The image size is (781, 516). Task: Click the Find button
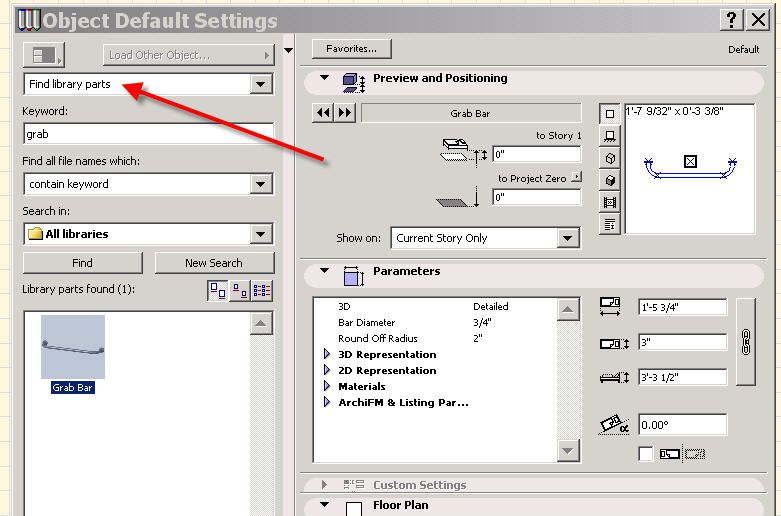82,263
